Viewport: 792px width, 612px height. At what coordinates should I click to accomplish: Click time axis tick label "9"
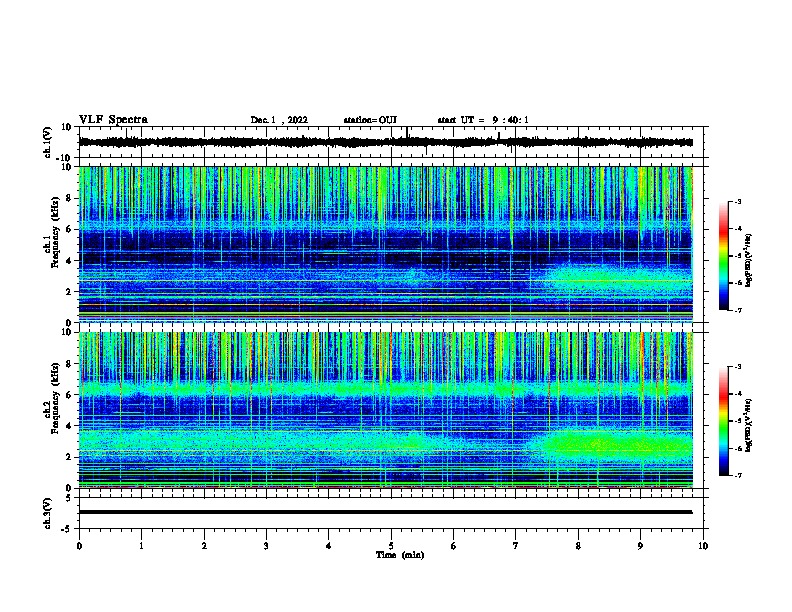640,546
